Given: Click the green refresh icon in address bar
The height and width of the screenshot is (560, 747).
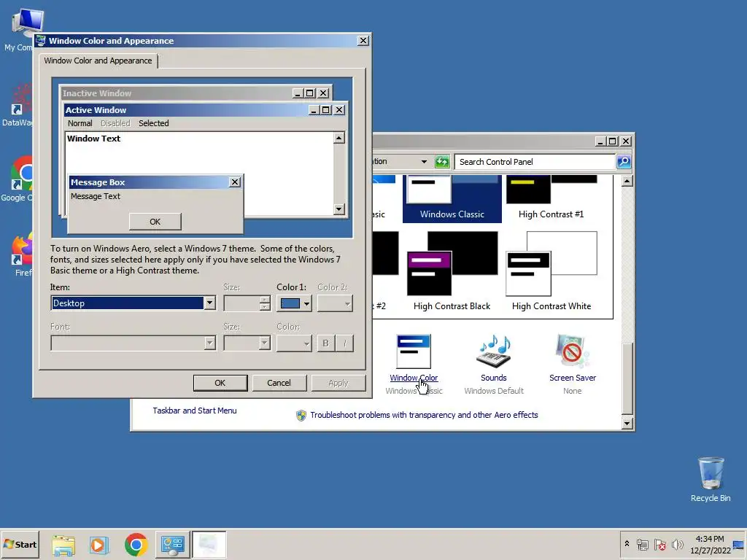Looking at the screenshot, I should (x=442, y=162).
